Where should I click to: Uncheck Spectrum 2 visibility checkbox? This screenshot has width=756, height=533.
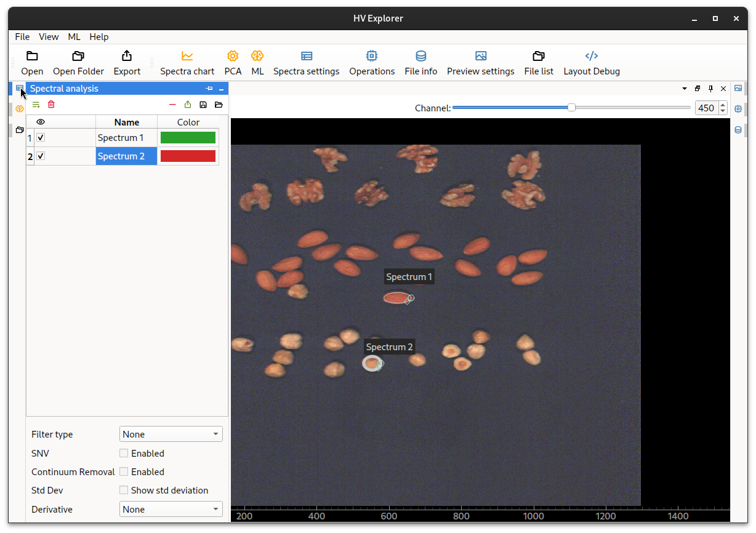41,156
